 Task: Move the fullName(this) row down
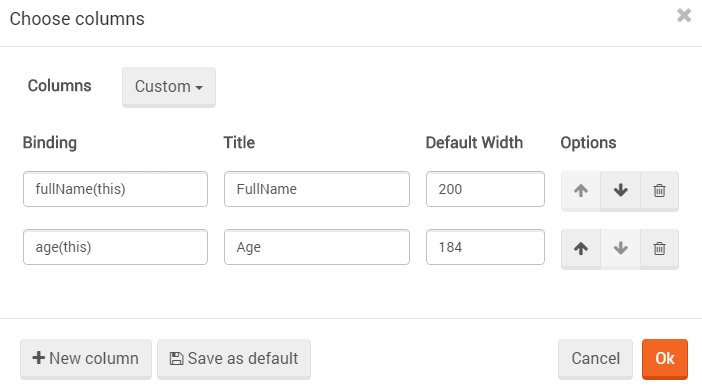pyautogui.click(x=621, y=190)
